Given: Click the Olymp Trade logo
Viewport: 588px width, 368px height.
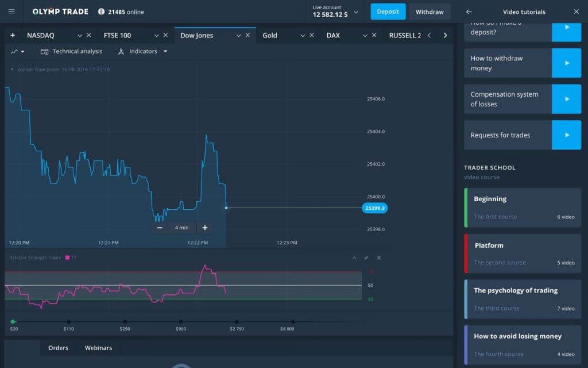Looking at the screenshot, I should coord(60,11).
